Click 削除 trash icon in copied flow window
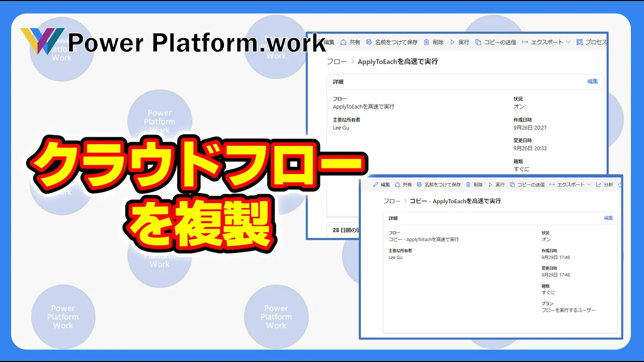The width and height of the screenshot is (644, 362). tap(468, 185)
